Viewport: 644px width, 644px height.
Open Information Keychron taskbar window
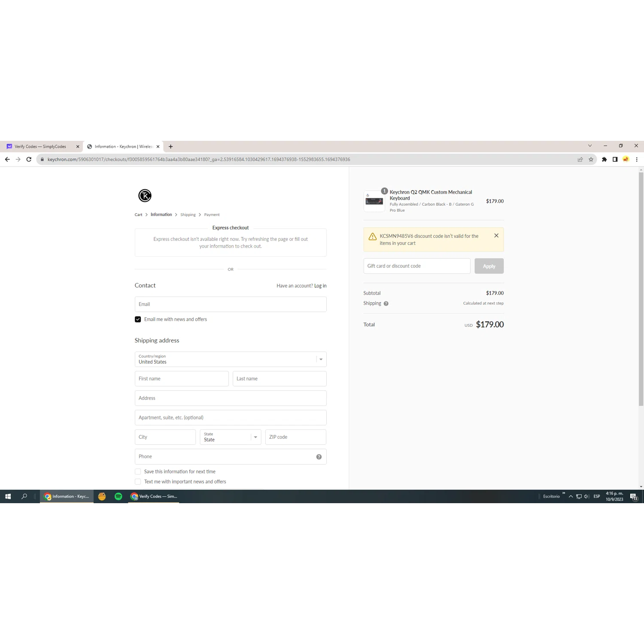67,496
